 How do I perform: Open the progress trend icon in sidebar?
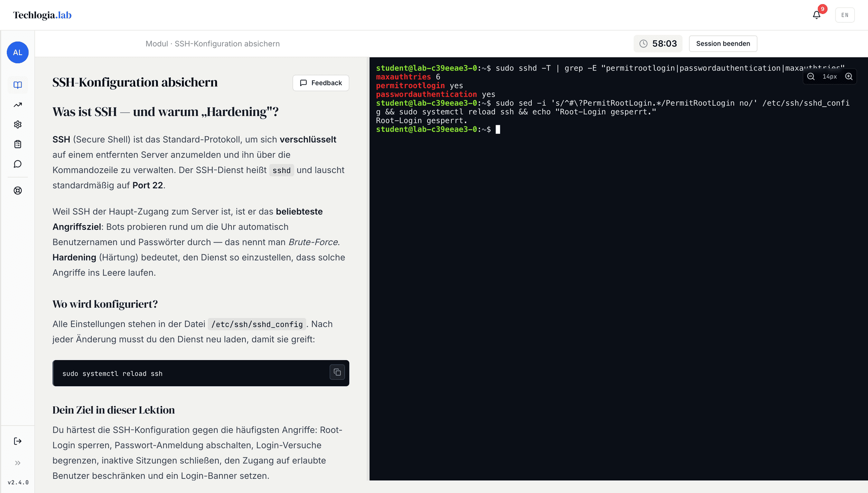[x=18, y=105]
